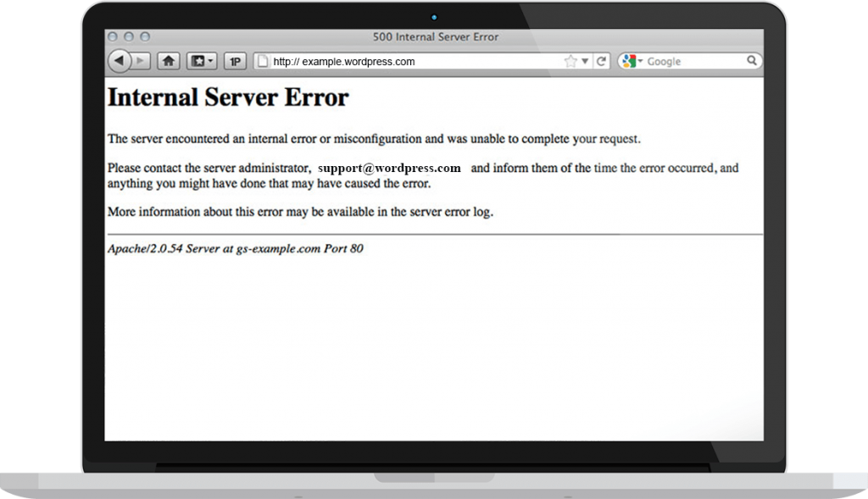Open the bookmarks star menu button
868x499 pixels.
[x=202, y=61]
